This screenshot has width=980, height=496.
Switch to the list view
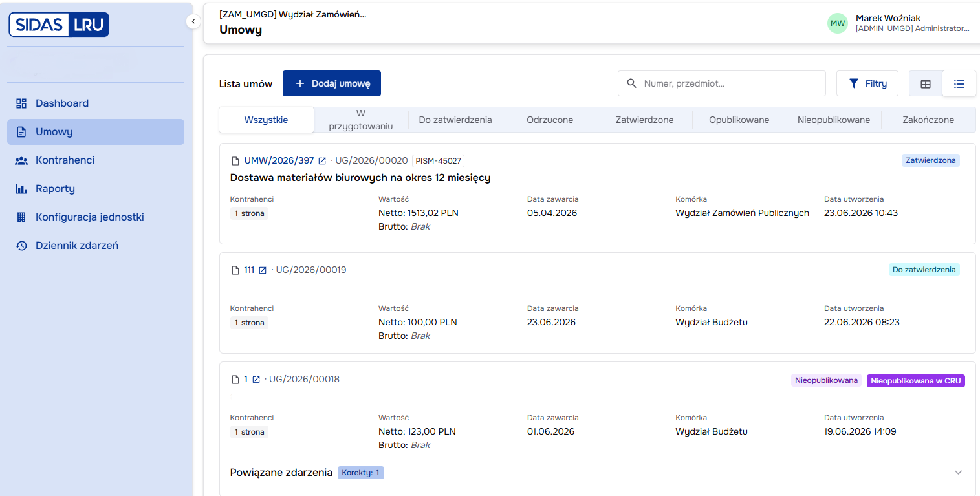pos(959,83)
